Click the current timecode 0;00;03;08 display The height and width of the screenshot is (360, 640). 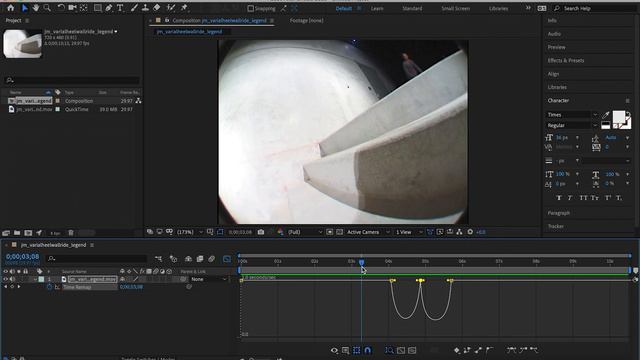22,257
